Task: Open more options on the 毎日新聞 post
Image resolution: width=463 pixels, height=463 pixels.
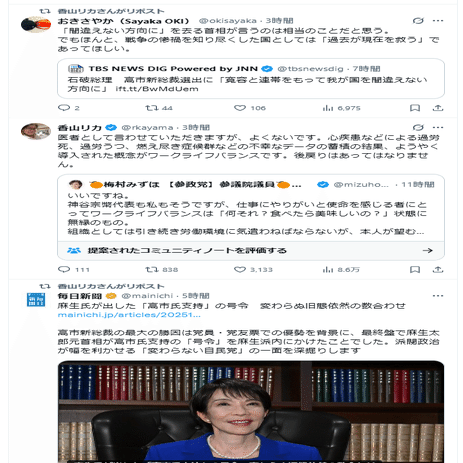Action: pyautogui.click(x=438, y=296)
